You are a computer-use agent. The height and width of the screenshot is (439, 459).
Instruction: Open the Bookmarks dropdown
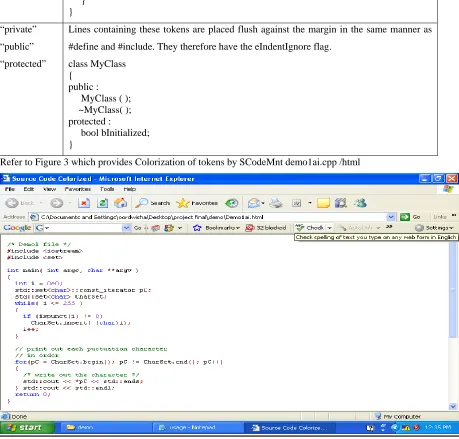(238, 228)
